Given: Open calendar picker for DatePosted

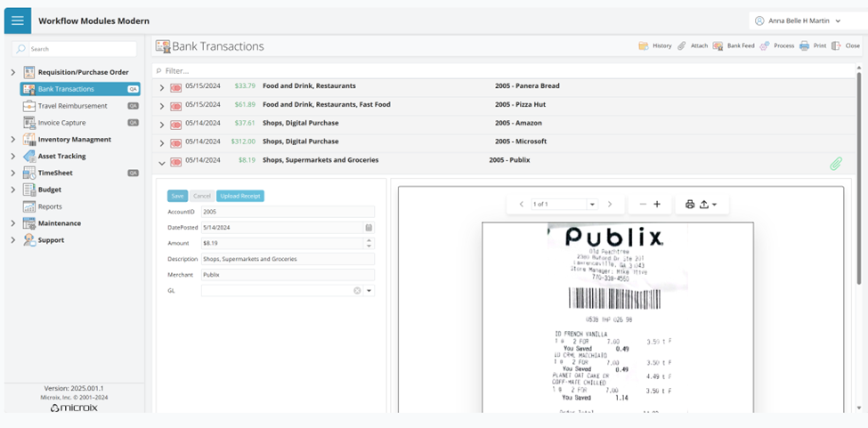Looking at the screenshot, I should 369,228.
